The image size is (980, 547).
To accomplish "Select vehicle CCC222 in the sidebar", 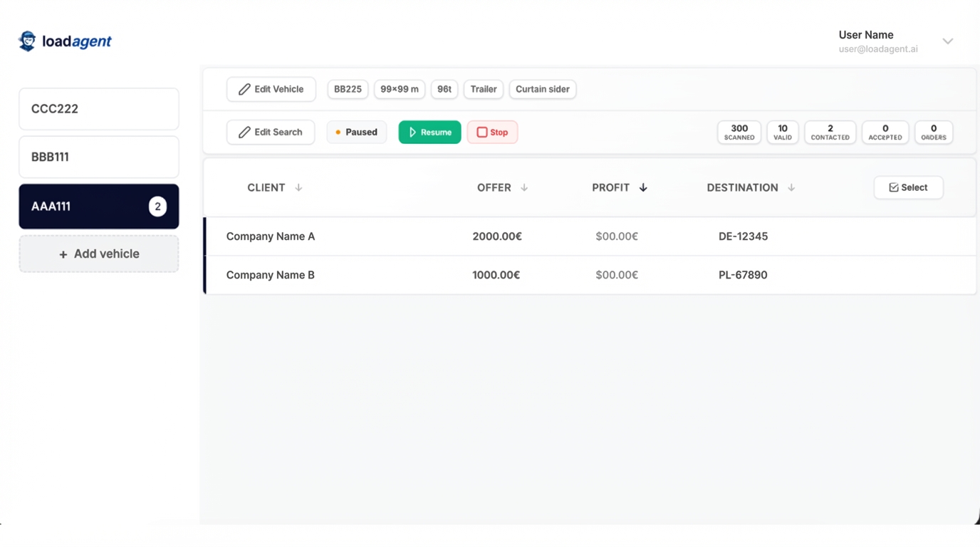I will tap(98, 108).
